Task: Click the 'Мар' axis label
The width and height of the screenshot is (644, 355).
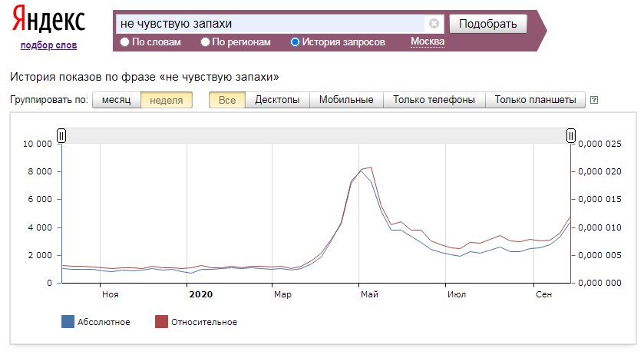Action: tap(282, 294)
